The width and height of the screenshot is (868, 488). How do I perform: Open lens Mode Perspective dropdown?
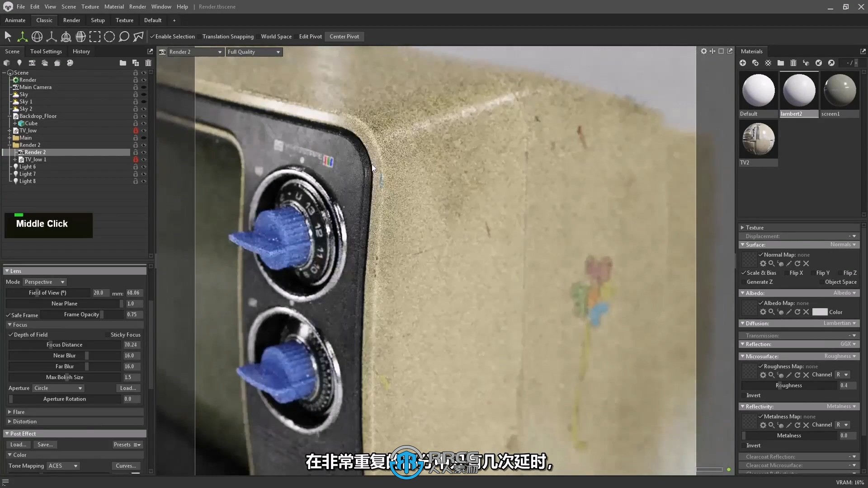[44, 282]
